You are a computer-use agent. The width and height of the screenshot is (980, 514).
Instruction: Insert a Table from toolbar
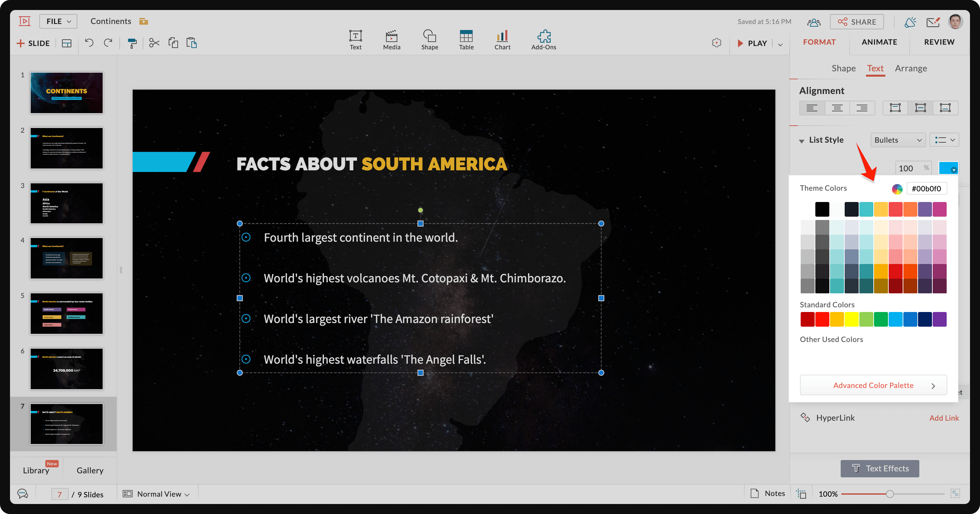(x=466, y=40)
